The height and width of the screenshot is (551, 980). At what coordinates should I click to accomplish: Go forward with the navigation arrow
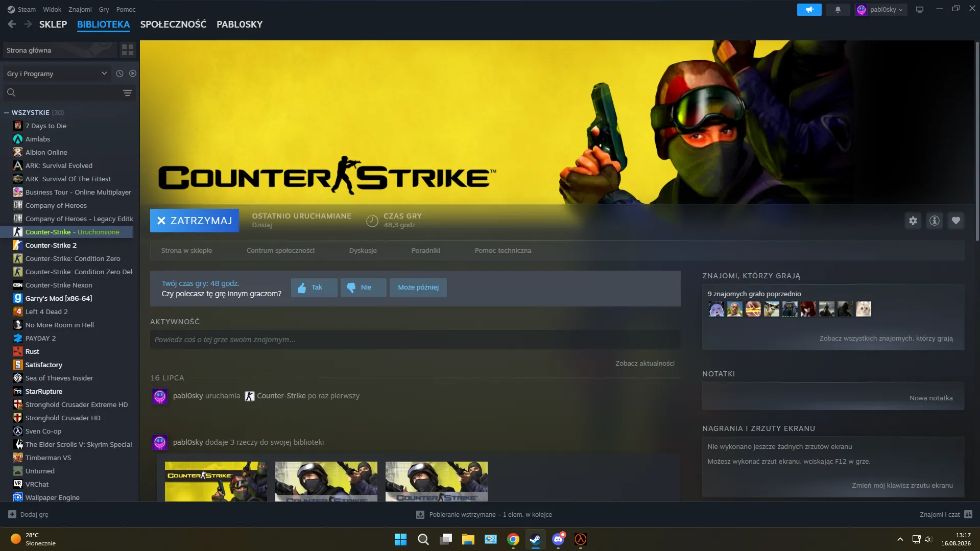(28, 24)
